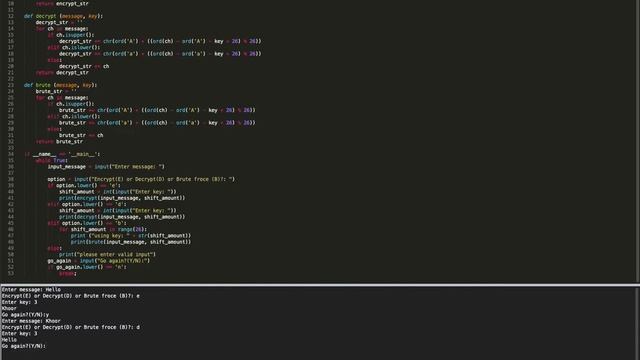Click "for ch in message:" on line 25
Screen dimensions: 640x360
(62, 98)
